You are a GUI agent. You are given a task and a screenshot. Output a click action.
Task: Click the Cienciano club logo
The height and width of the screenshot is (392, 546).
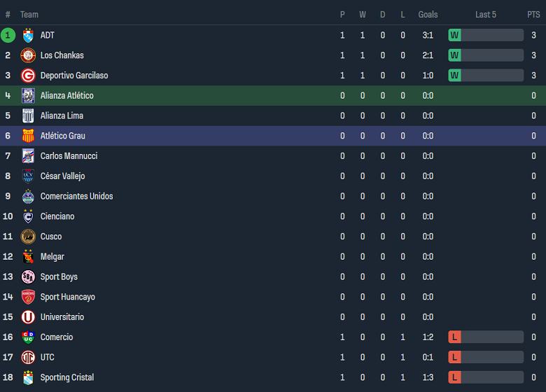point(28,216)
